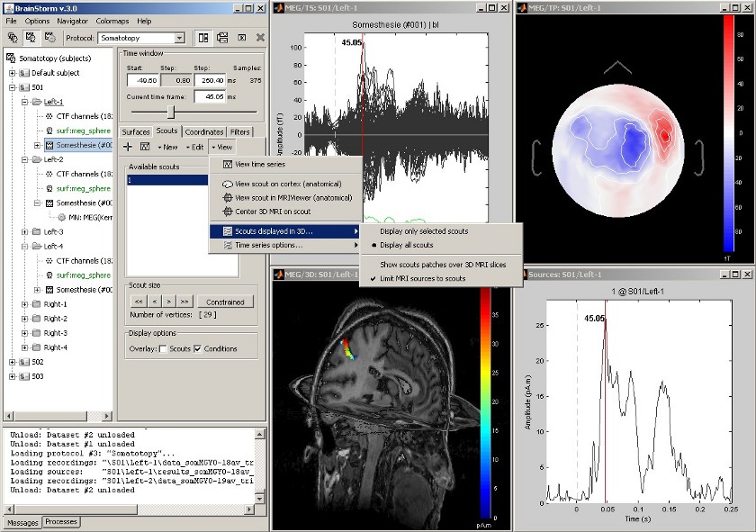Click the first database view icon in toolbar
This screenshot has height=532, width=756.
(x=13, y=38)
